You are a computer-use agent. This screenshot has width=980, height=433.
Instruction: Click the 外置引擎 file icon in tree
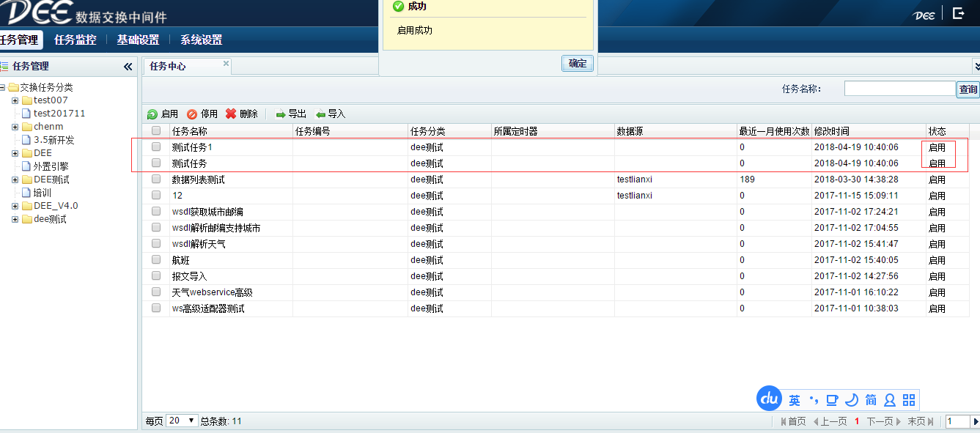26,166
